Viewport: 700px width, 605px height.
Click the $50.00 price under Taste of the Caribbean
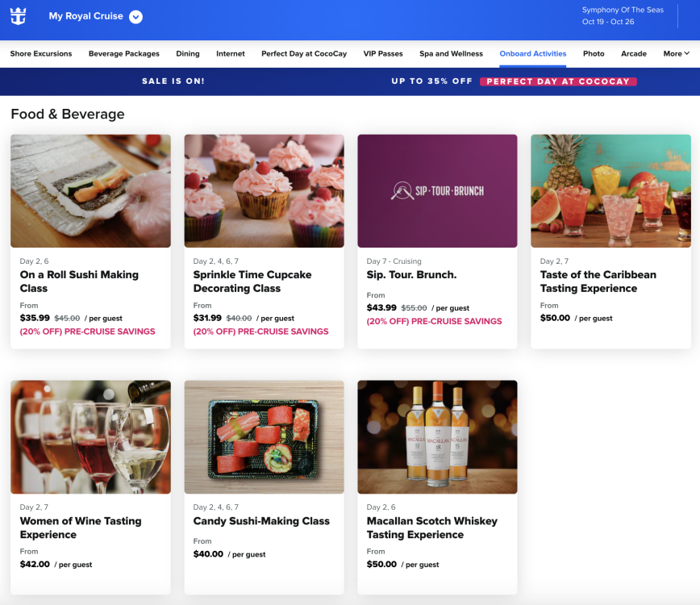tap(555, 318)
